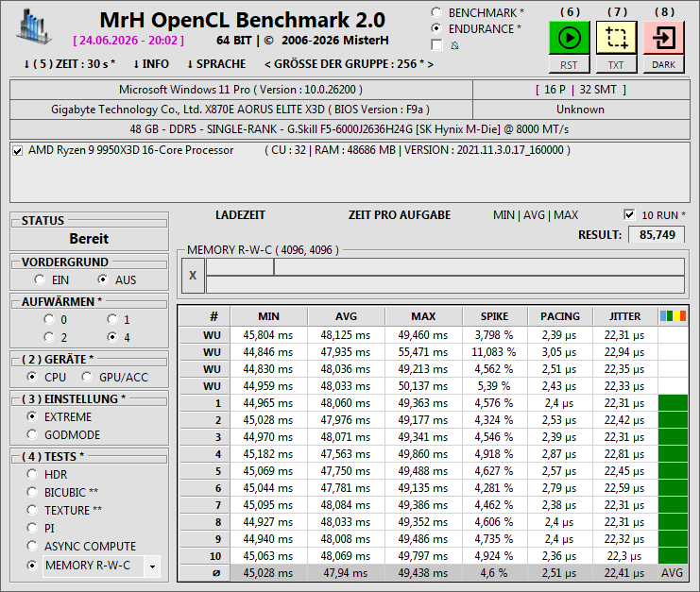The width and height of the screenshot is (700, 592).
Task: Open the INFO dropdown menu
Action: click(x=151, y=64)
